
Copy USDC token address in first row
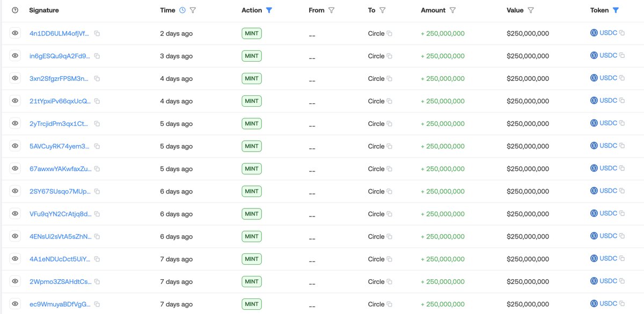(622, 33)
